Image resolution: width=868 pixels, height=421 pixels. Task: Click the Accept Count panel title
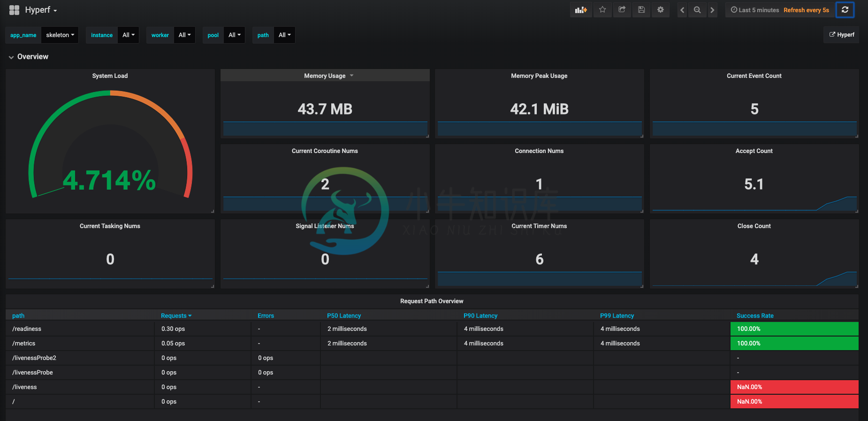[754, 151]
